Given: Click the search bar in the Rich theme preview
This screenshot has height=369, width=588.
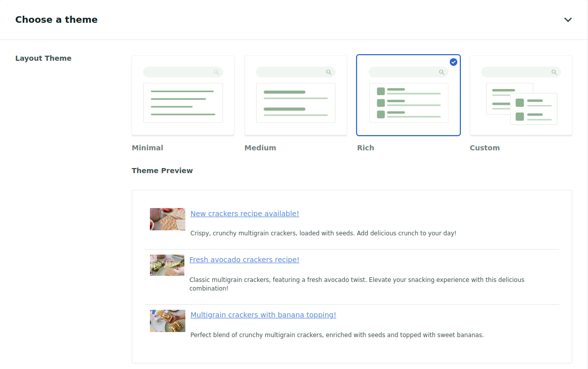Looking at the screenshot, I should click(x=408, y=72).
